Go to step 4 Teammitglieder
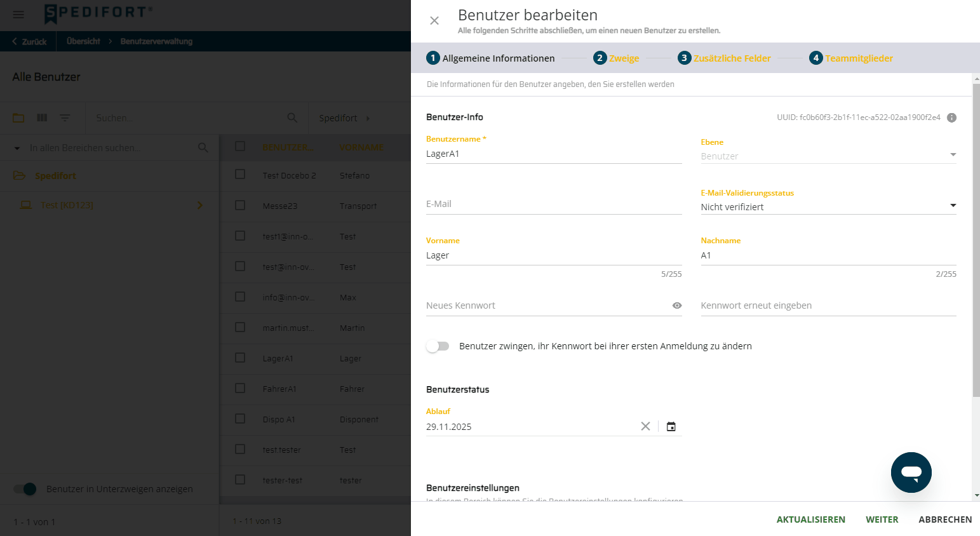 pyautogui.click(x=851, y=58)
